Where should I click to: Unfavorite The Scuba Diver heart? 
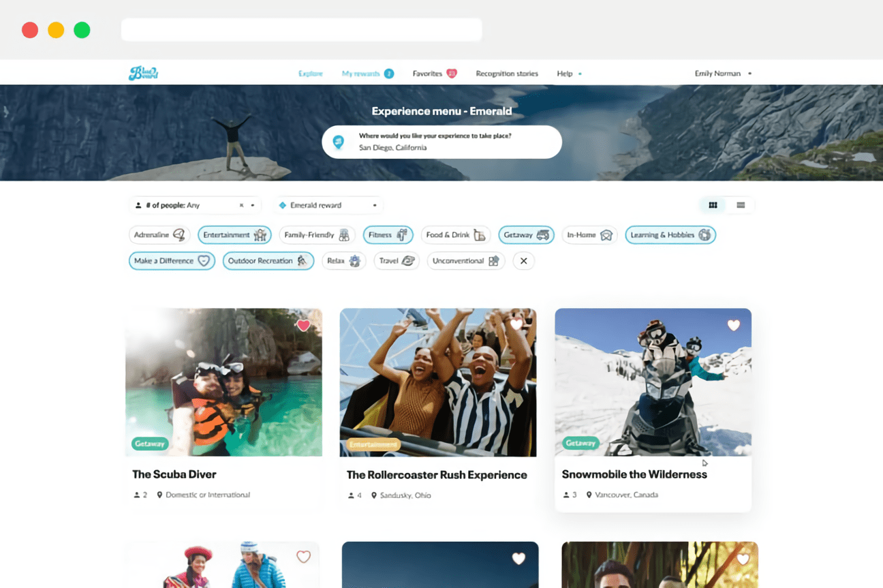click(303, 325)
